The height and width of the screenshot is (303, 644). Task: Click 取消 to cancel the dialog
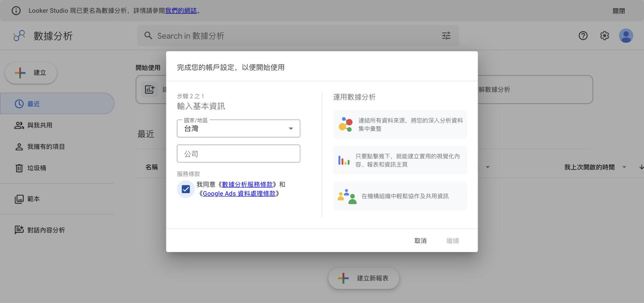coord(421,241)
